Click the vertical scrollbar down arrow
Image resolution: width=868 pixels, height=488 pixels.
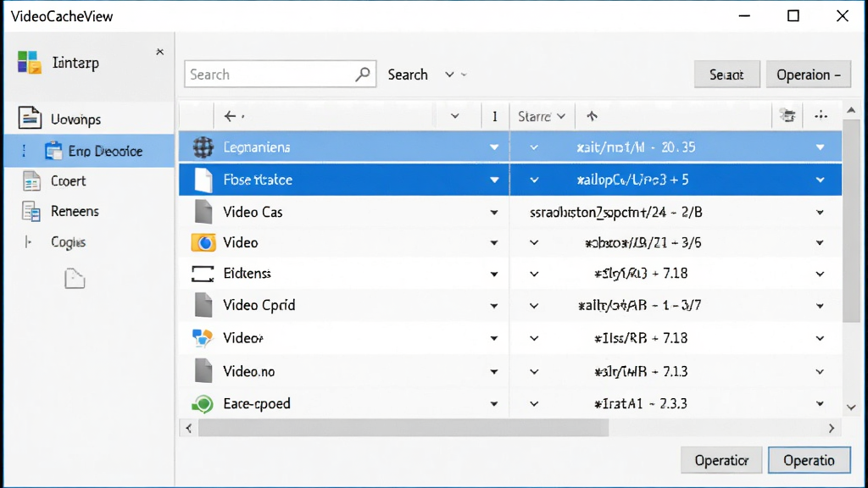(851, 408)
